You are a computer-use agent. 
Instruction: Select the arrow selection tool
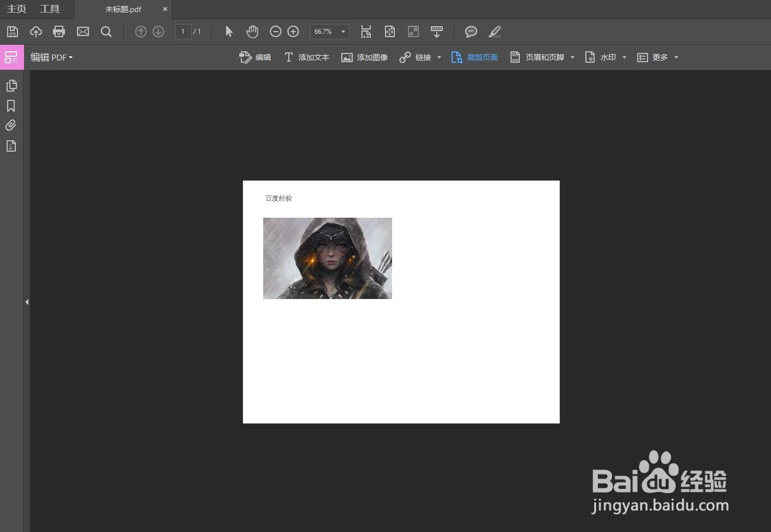(x=229, y=32)
